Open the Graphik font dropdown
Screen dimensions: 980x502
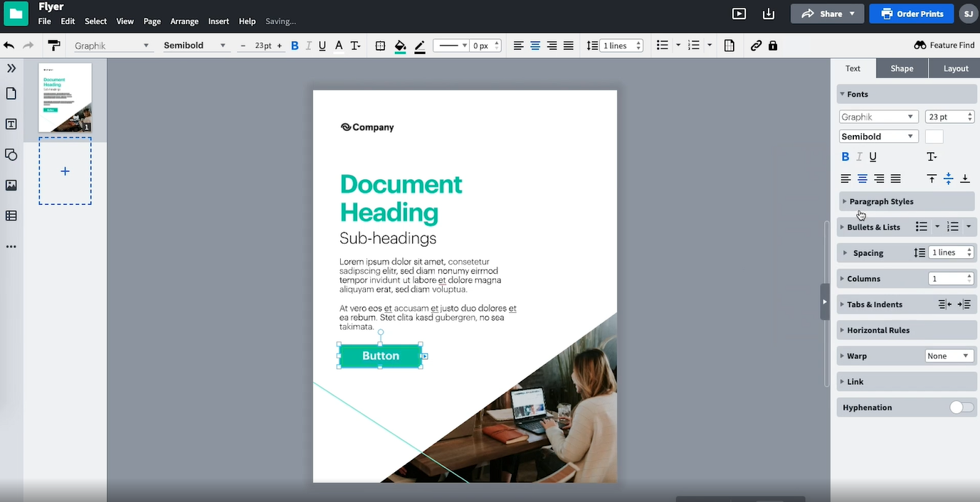pyautogui.click(x=878, y=116)
